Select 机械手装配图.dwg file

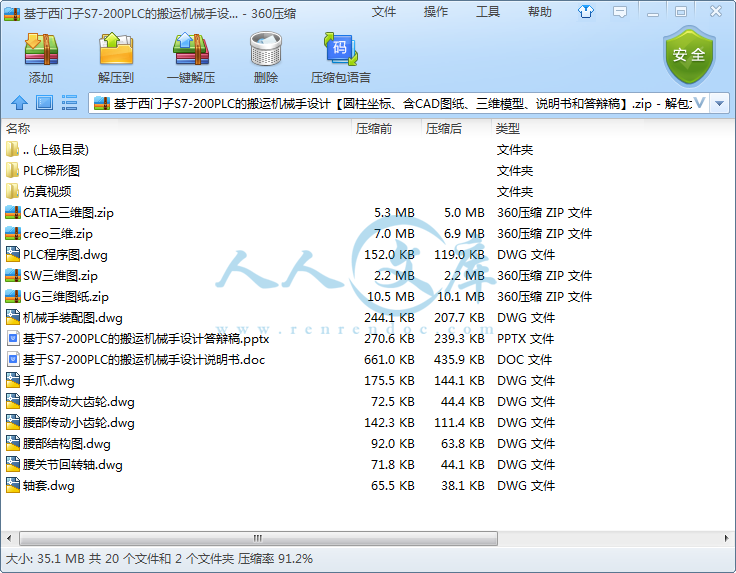tap(73, 318)
